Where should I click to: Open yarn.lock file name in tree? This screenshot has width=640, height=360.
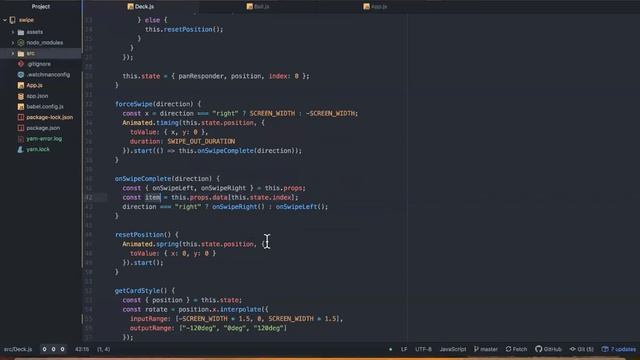pyautogui.click(x=38, y=149)
